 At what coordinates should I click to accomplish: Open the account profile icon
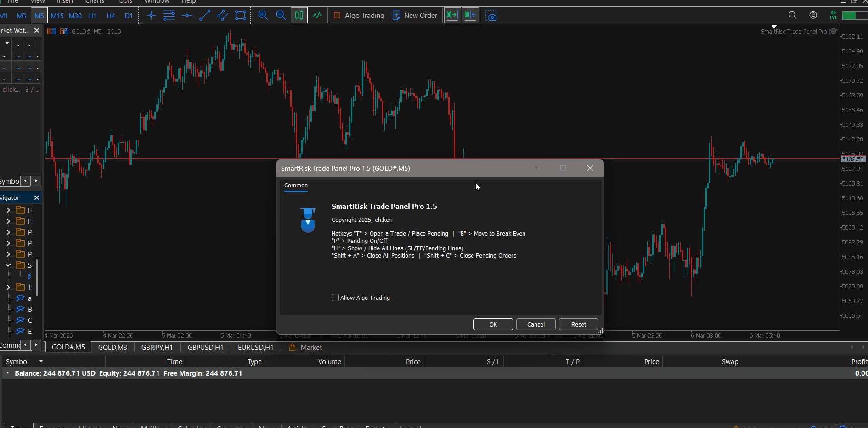tap(813, 15)
